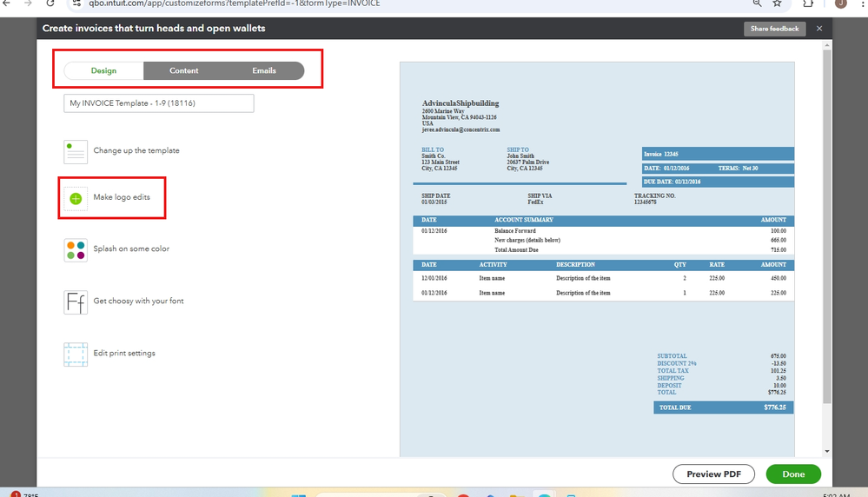The image size is (868, 497).
Task: Click the SHIPPING label in totals
Action: click(x=671, y=378)
